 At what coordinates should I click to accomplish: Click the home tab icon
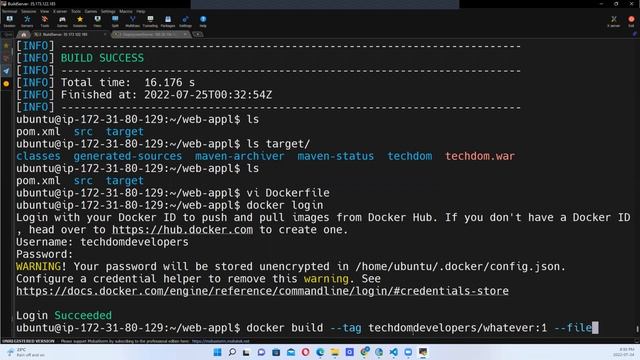[x=23, y=35]
